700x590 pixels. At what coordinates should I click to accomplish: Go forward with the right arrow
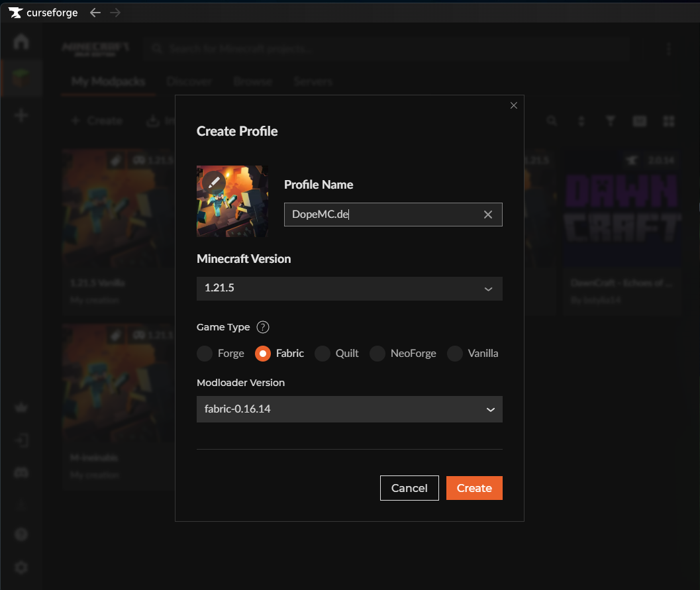pyautogui.click(x=115, y=13)
